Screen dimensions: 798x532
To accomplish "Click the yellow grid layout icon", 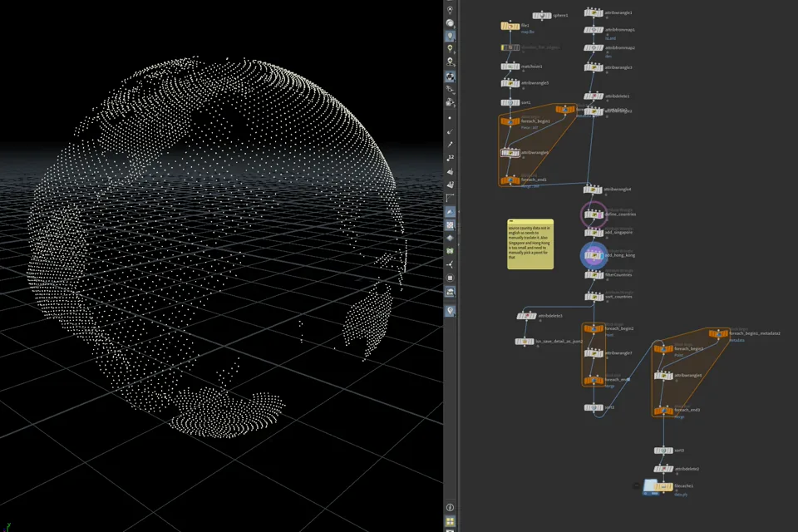I will pyautogui.click(x=450, y=521).
